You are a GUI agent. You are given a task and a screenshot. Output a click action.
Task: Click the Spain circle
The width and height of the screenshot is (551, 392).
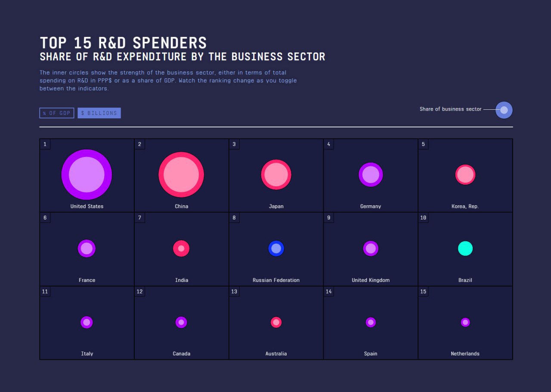(371, 322)
